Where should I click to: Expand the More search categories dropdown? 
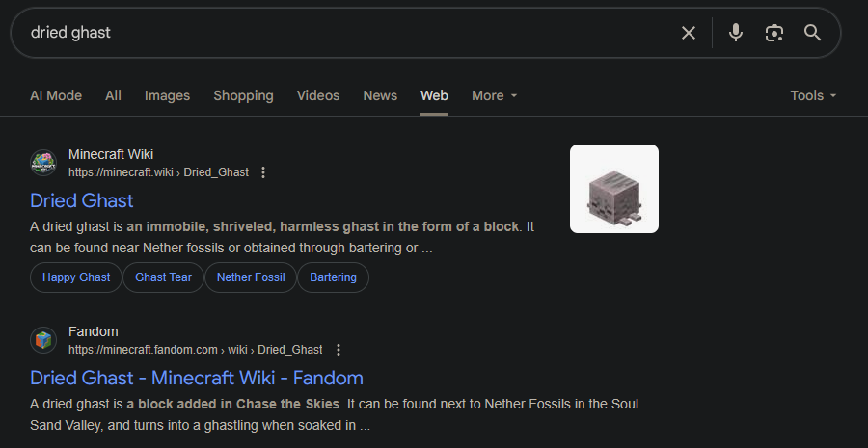(494, 95)
